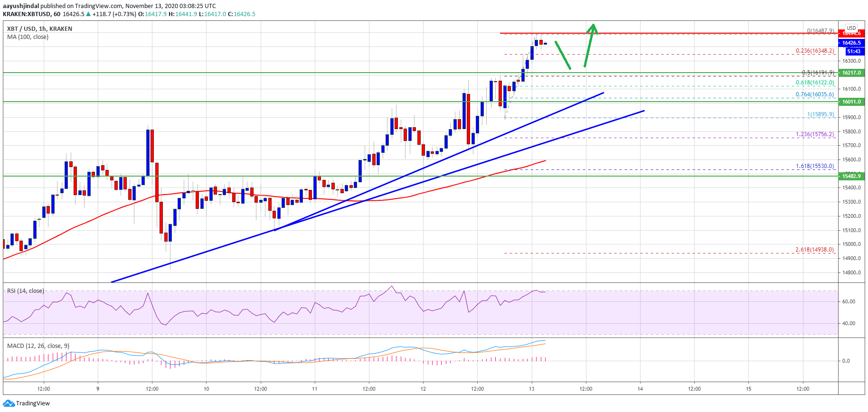Screen dimensions: 868x412
Task: Click the TradingView text at bottom left
Action: click(x=33, y=403)
